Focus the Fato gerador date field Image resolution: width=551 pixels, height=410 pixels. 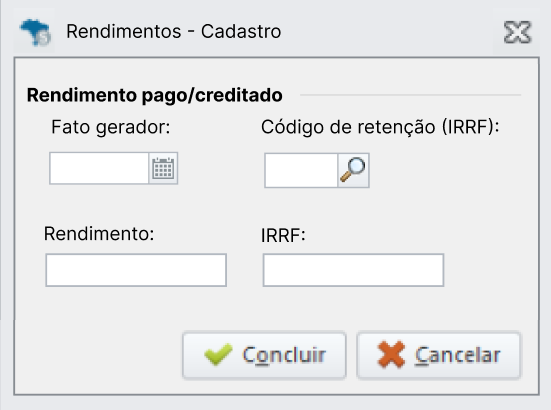[x=99, y=168]
